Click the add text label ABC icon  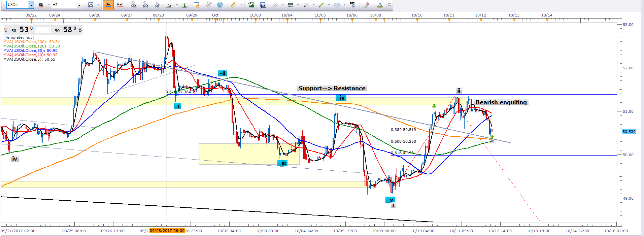click(x=352, y=5)
